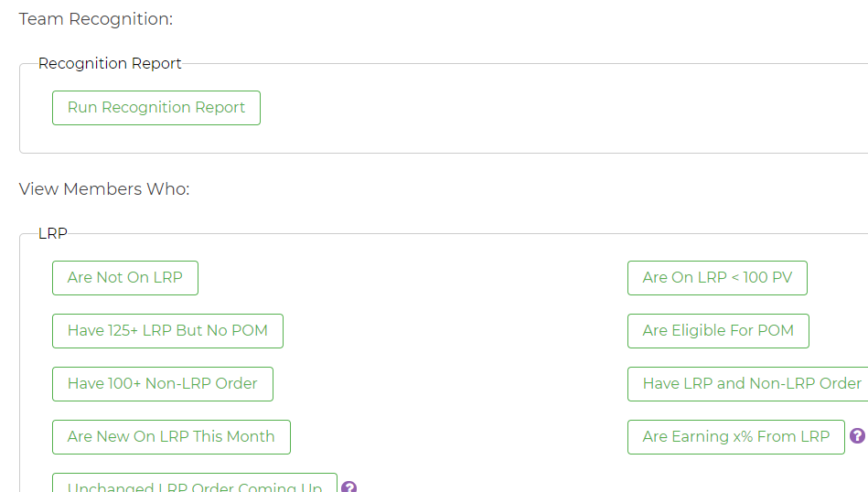Screen dimensions: 868x492
Task: Find members newly on LRP this month
Action: (x=171, y=437)
